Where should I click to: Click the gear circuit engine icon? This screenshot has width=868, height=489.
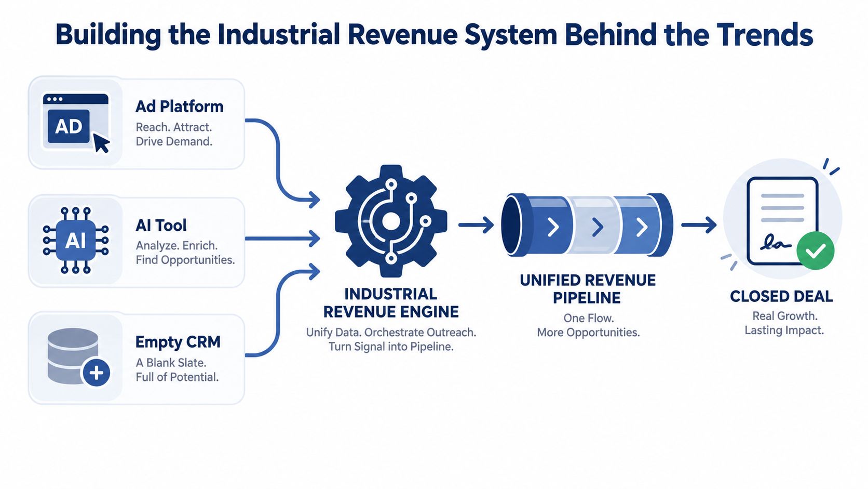pos(391,221)
